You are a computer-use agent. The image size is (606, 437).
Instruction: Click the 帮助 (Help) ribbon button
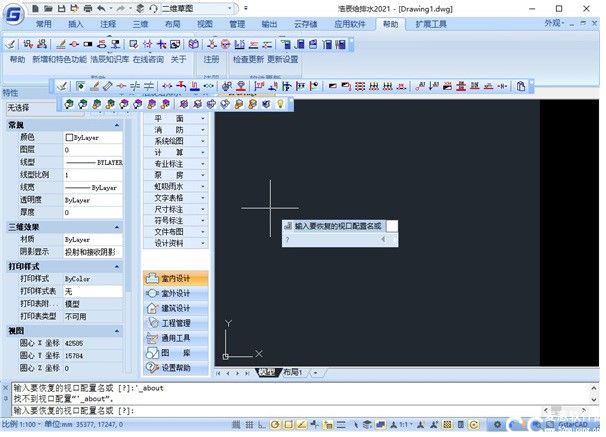click(17, 59)
